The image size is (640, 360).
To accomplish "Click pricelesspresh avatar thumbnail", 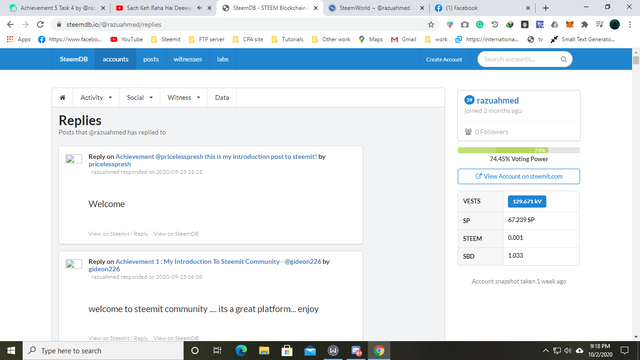I will click(x=74, y=159).
